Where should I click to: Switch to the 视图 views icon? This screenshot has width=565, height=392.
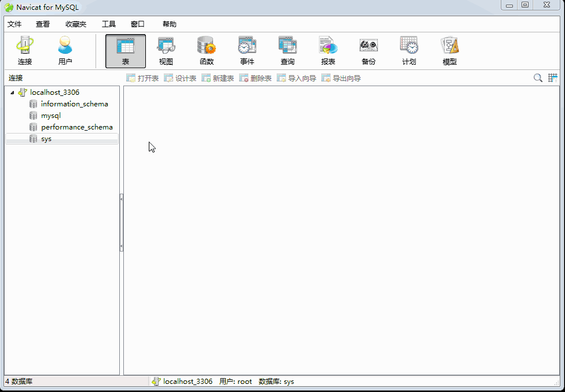[166, 51]
